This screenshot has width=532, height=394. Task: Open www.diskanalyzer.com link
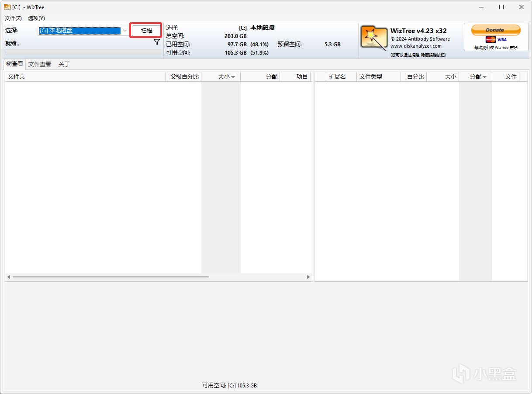(416, 46)
